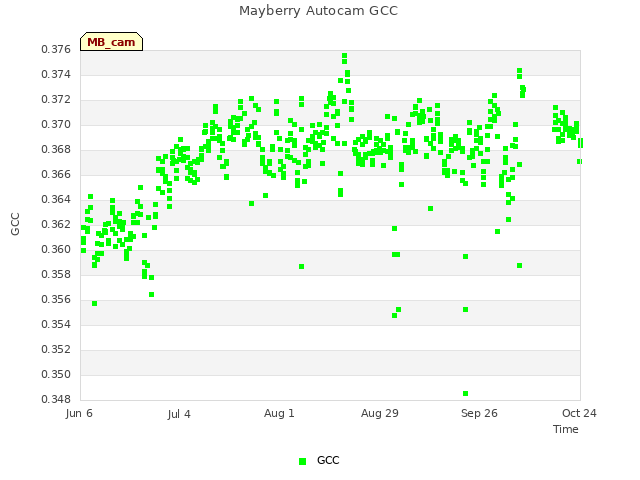640x480 pixels.
Task: Click the 0.354 y-axis value
Action: coord(56,324)
